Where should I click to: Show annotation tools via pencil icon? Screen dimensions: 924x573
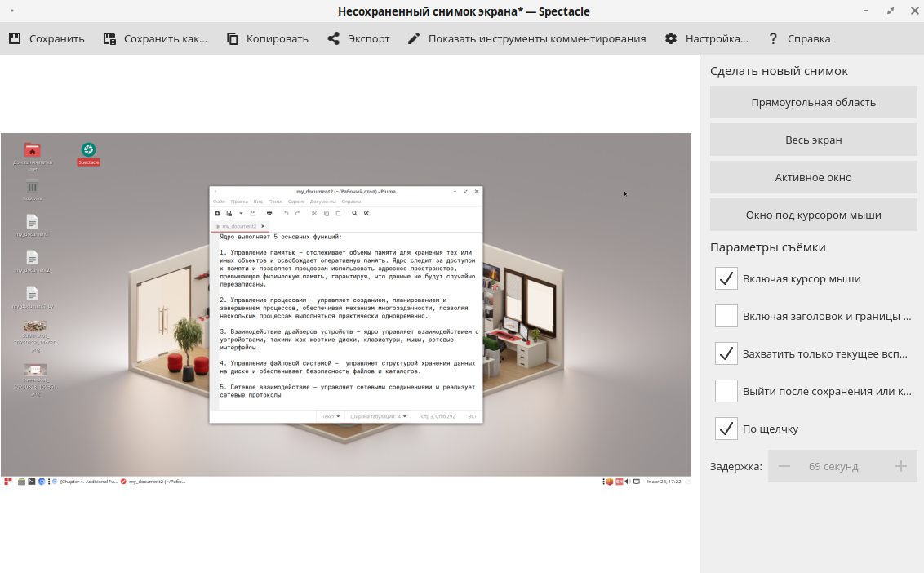coord(414,38)
